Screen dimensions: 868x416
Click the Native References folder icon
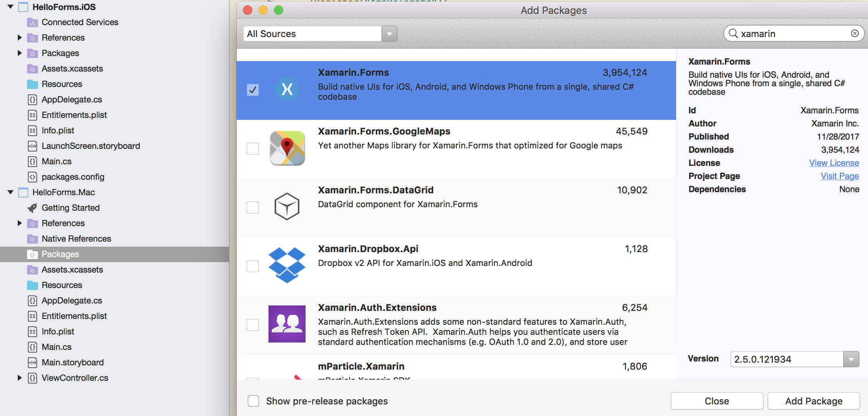(32, 239)
